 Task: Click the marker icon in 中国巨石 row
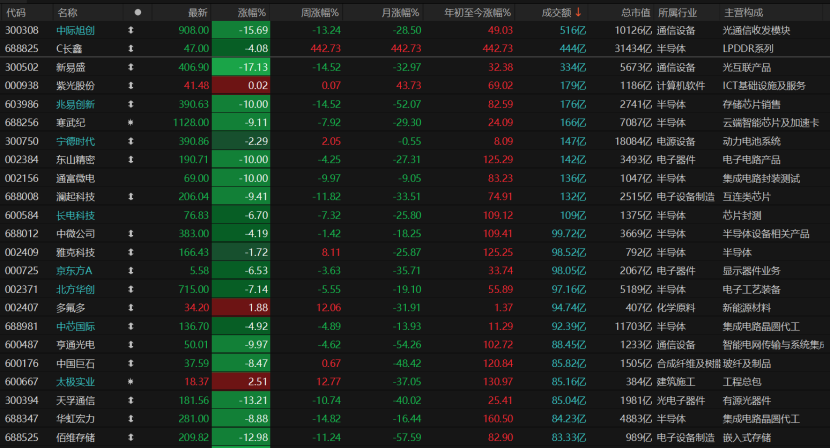click(131, 364)
